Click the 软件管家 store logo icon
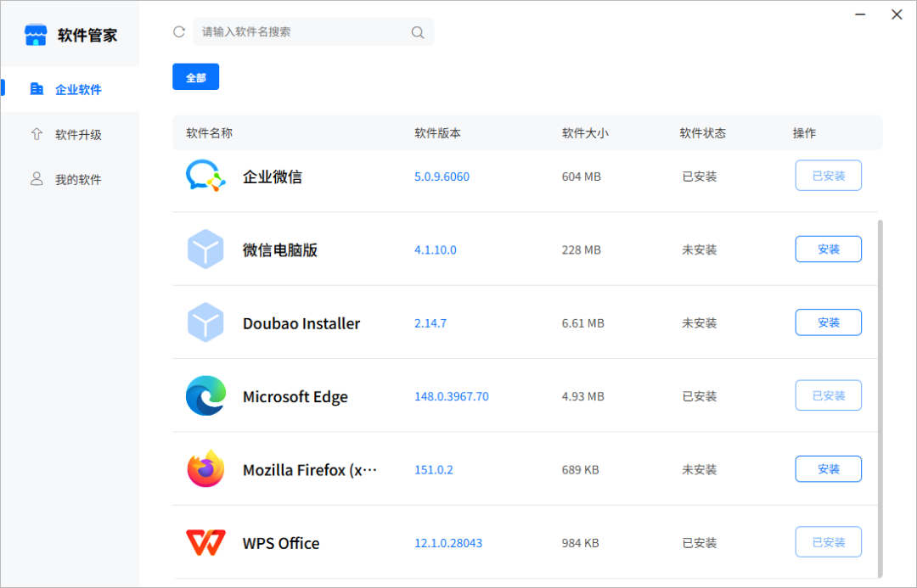917x588 pixels. click(x=36, y=35)
